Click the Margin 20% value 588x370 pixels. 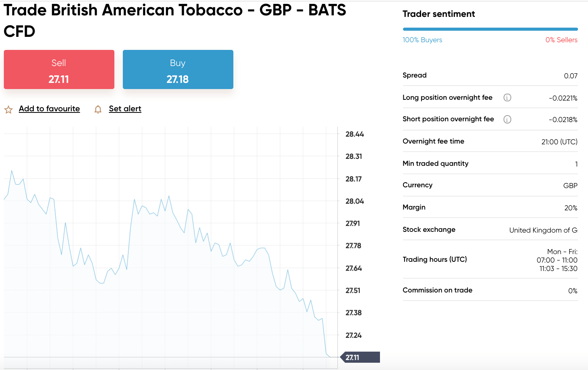pos(570,208)
